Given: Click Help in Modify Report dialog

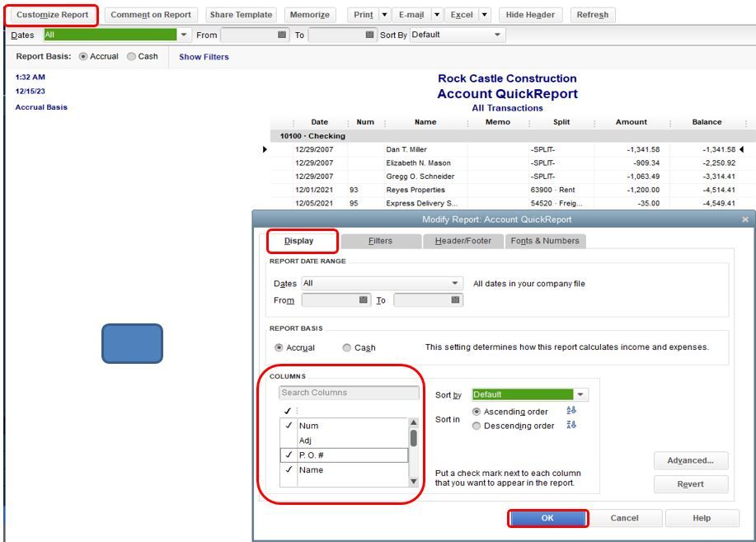Looking at the screenshot, I should click(702, 518).
